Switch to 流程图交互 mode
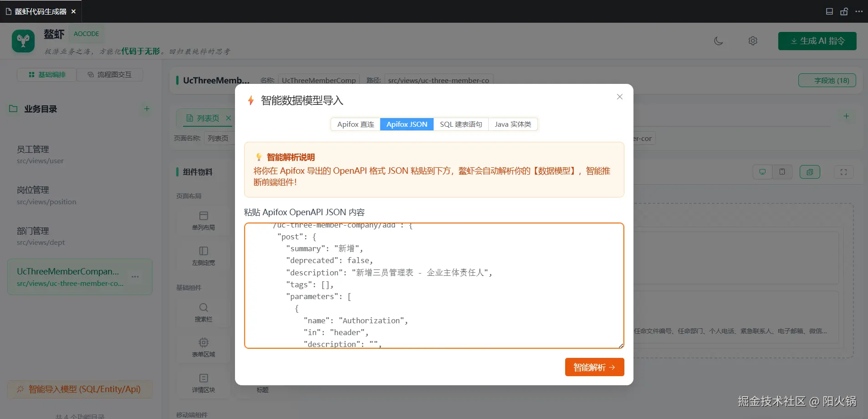This screenshot has height=419, width=868. (110, 74)
